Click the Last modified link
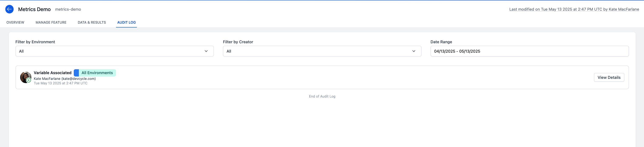Viewport: 644px width, 147px height. [x=574, y=9]
